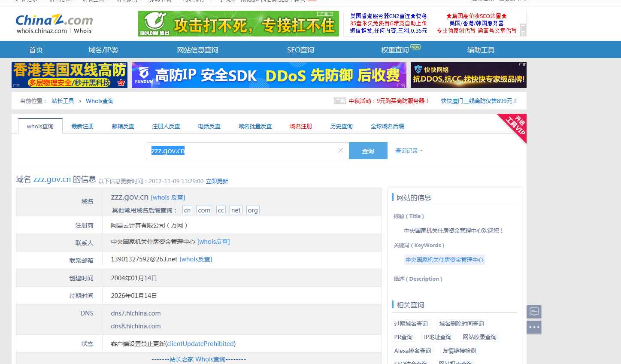Select the whois查询 tab
The image size is (621, 364).
click(x=40, y=126)
